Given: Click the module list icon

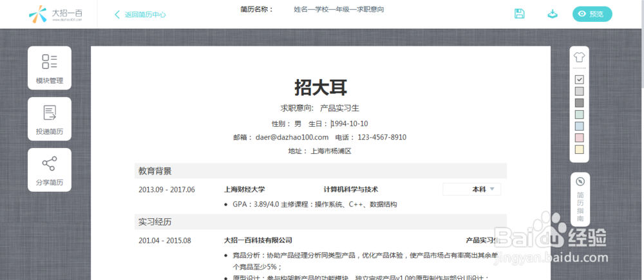Looking at the screenshot, I should pyautogui.click(x=50, y=62).
